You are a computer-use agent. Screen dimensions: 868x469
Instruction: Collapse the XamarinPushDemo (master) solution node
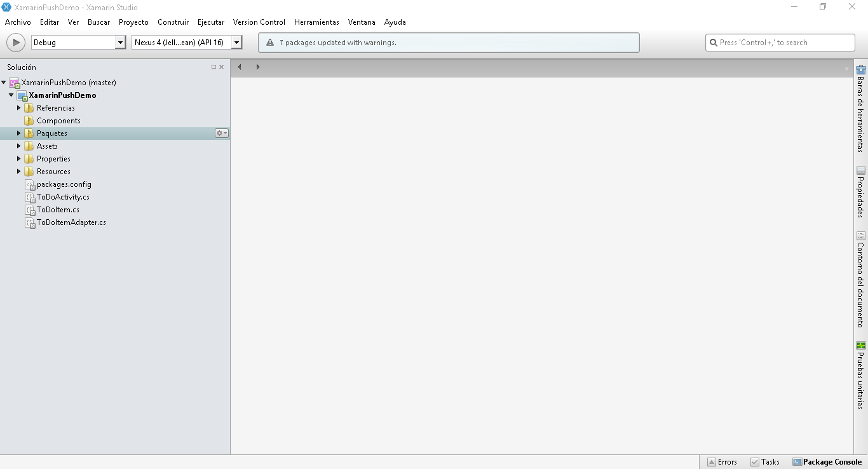(x=4, y=82)
